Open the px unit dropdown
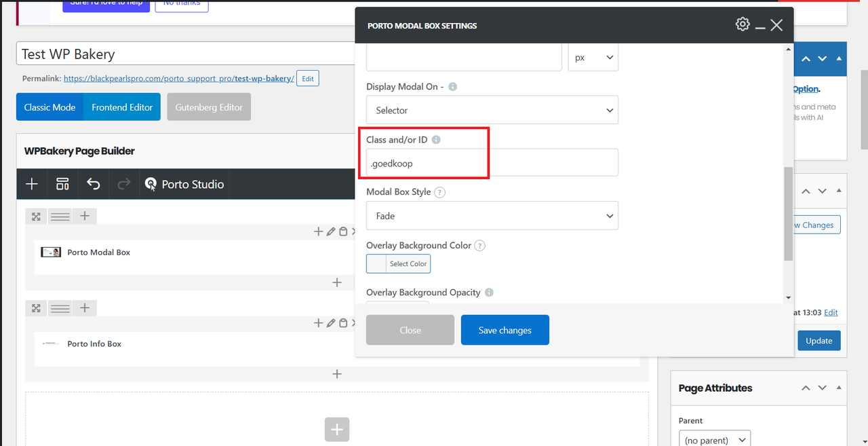Viewport: 868px width, 446px height. 593,58
